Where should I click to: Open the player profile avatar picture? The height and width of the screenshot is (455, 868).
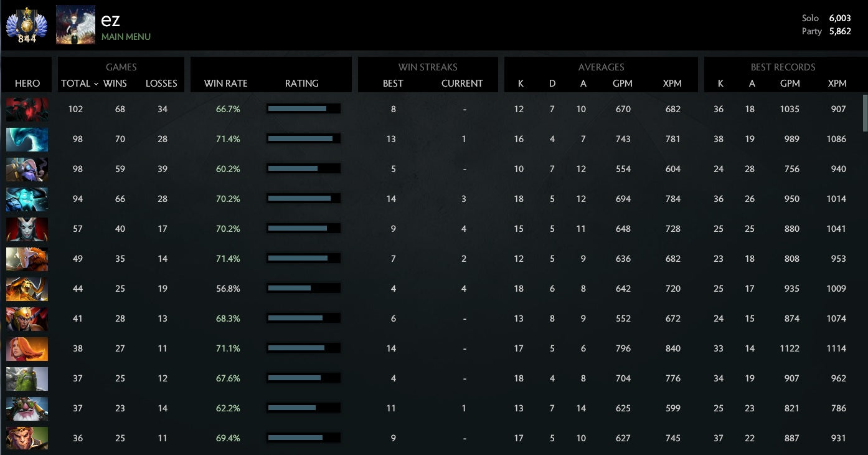coord(75,25)
